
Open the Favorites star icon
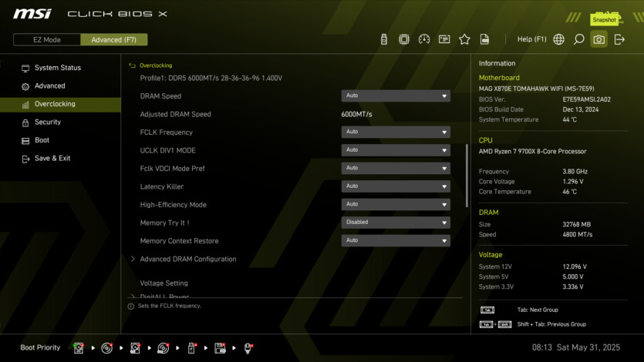click(x=464, y=39)
